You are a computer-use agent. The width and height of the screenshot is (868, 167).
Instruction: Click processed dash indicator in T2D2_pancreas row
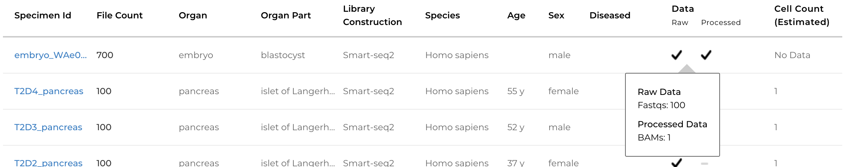click(x=704, y=164)
